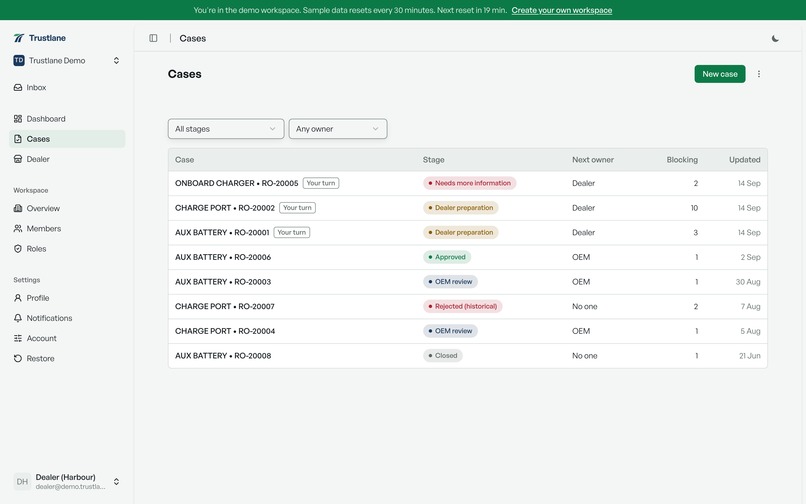Viewport: 806px width, 504px height.
Task: Open case AUX BATTERY RO-20008
Action: point(223,356)
